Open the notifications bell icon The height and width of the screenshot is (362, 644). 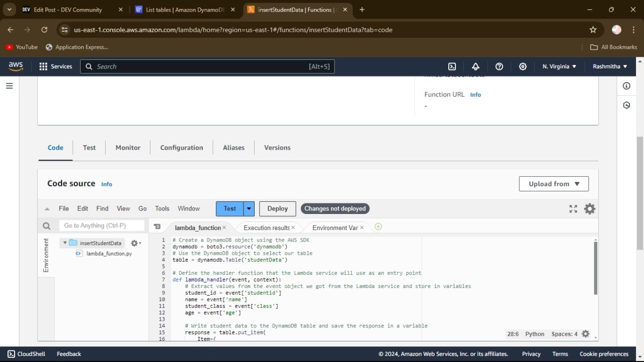pyautogui.click(x=475, y=66)
